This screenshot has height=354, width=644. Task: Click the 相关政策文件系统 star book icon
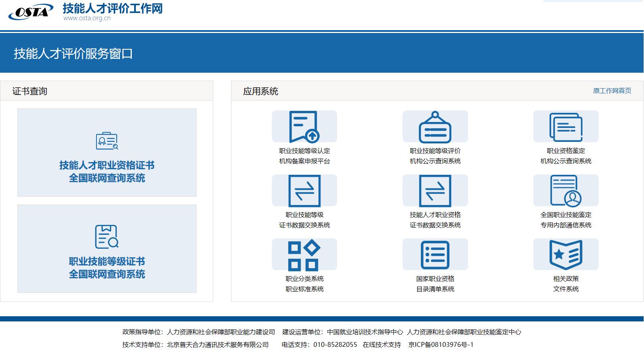[566, 255]
